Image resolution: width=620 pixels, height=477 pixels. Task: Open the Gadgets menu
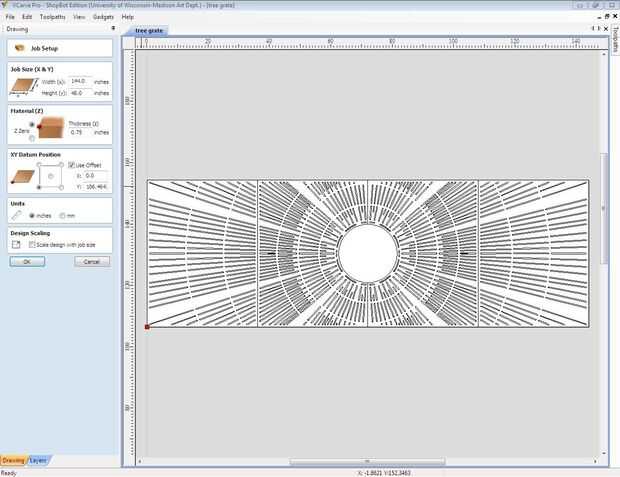(103, 17)
